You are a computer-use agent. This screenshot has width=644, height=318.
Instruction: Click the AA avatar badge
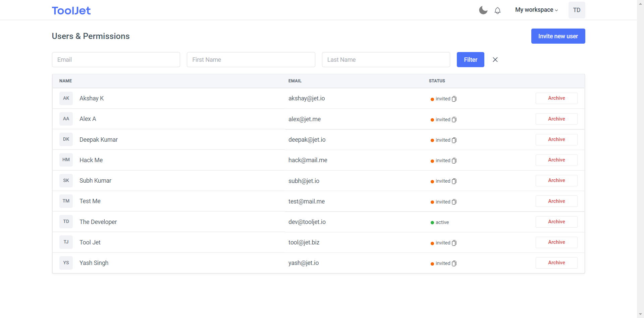click(66, 119)
